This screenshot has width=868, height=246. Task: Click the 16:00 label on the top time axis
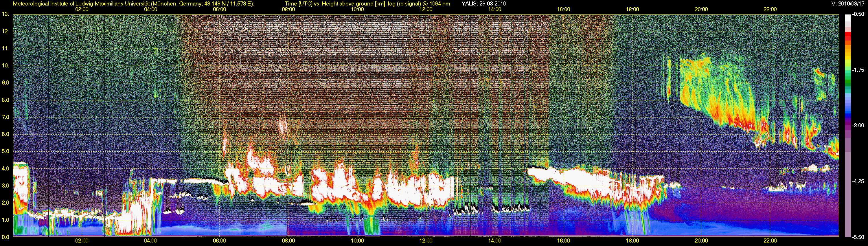point(564,10)
